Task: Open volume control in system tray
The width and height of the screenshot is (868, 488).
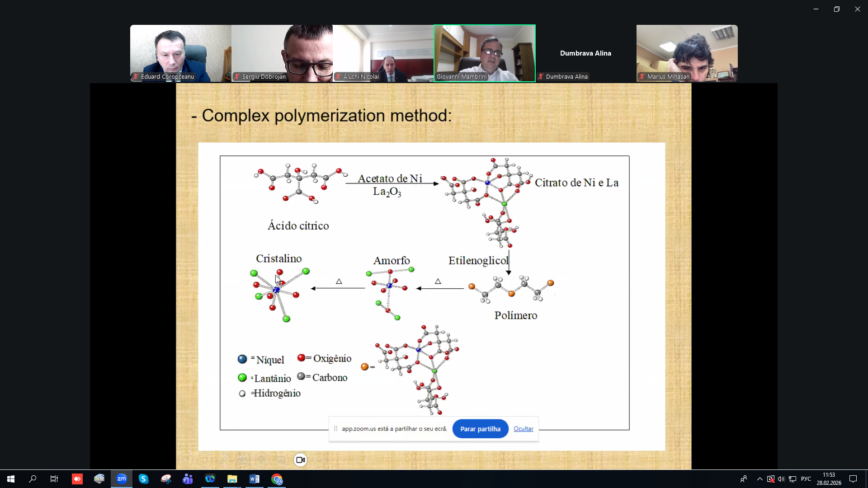Action: [x=781, y=479]
